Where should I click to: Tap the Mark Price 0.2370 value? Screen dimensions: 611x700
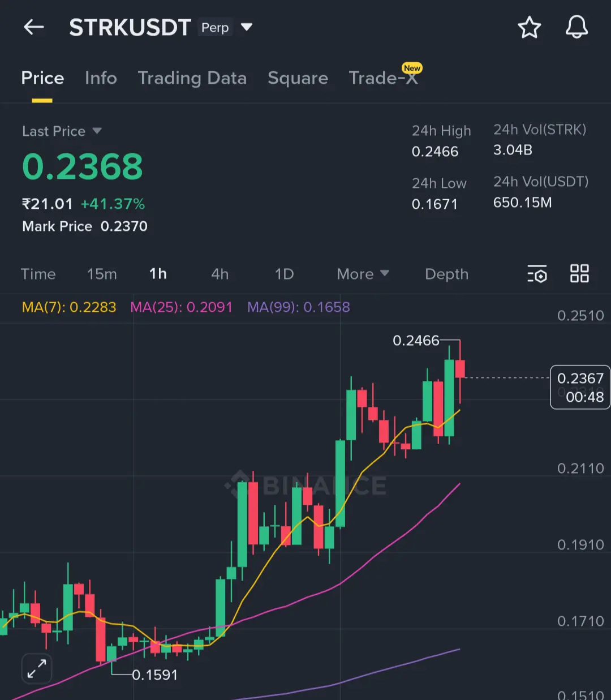pyautogui.click(x=124, y=226)
